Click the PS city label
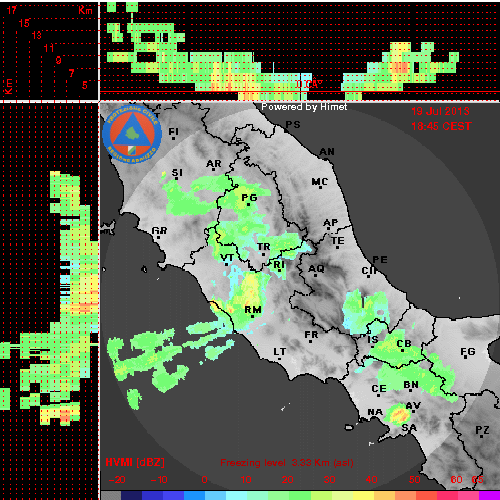 coord(293,125)
